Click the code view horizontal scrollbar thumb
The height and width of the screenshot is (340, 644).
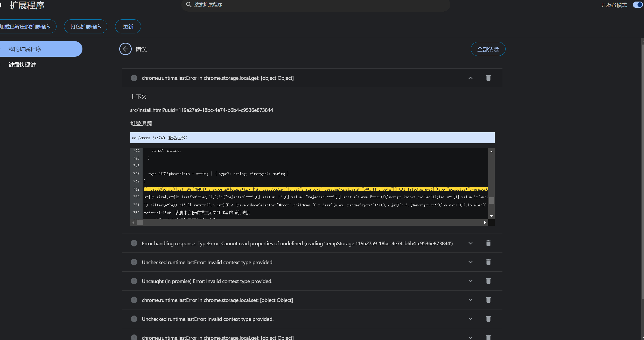tap(140, 222)
